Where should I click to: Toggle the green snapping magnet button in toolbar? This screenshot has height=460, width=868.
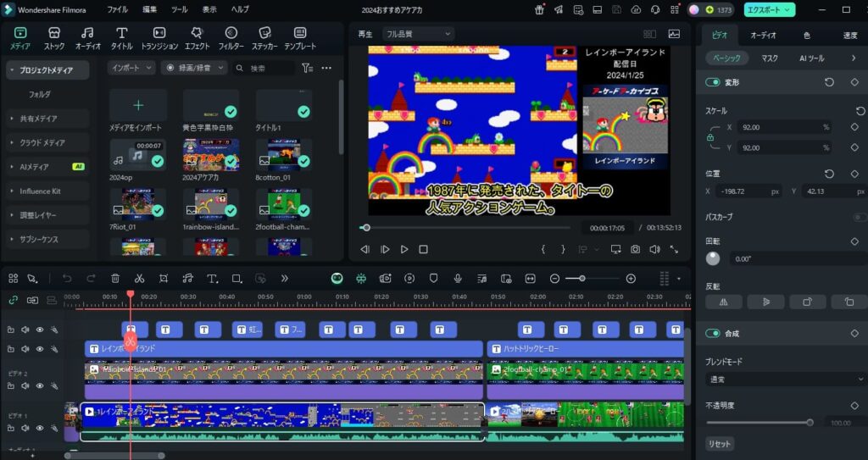click(x=361, y=279)
